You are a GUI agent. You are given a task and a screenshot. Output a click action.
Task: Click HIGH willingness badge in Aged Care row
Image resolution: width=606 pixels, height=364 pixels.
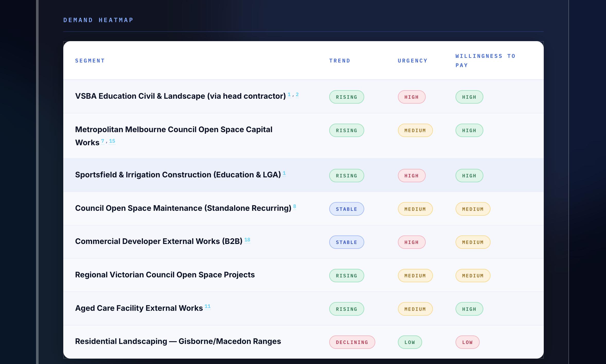(469, 309)
